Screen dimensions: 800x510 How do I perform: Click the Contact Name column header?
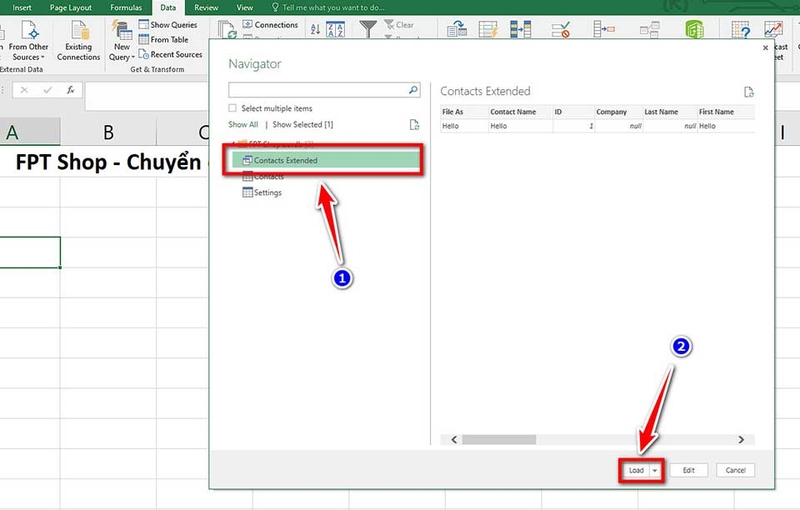tap(520, 112)
